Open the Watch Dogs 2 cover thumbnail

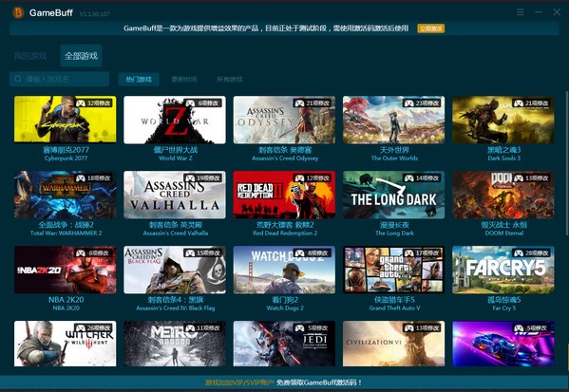(284, 270)
